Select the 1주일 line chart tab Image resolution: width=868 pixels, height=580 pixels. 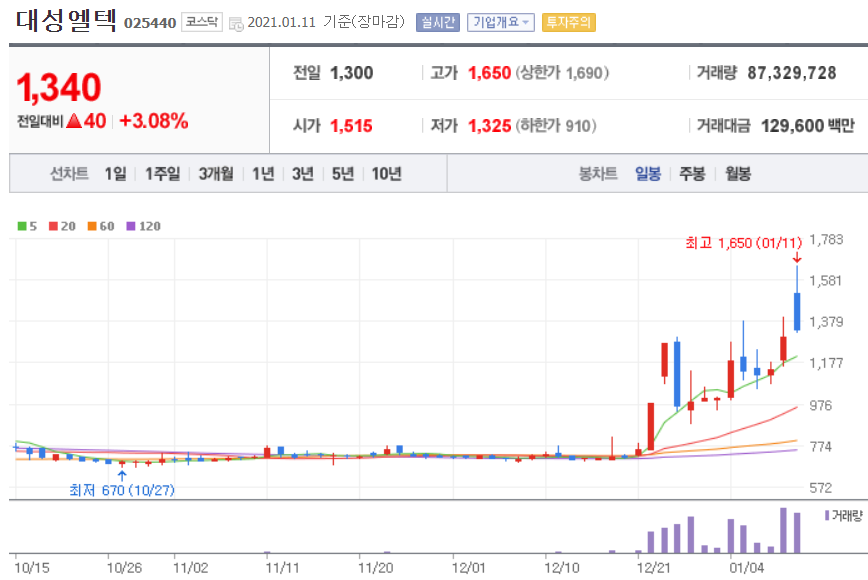[x=162, y=174]
